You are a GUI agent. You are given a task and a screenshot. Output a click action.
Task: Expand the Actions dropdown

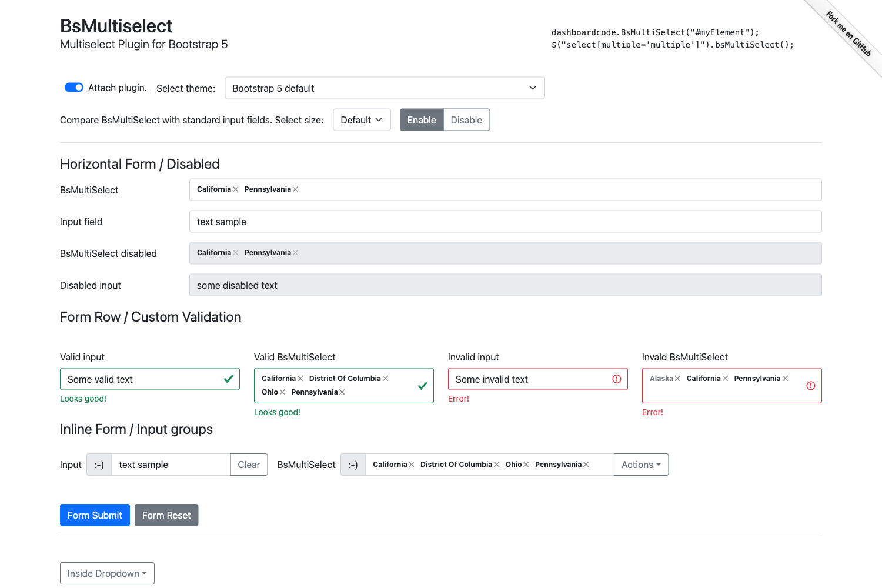coord(641,464)
